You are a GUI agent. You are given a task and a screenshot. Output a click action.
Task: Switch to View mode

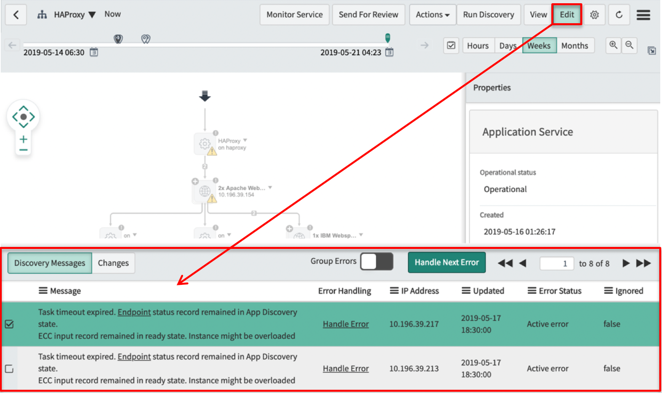538,15
